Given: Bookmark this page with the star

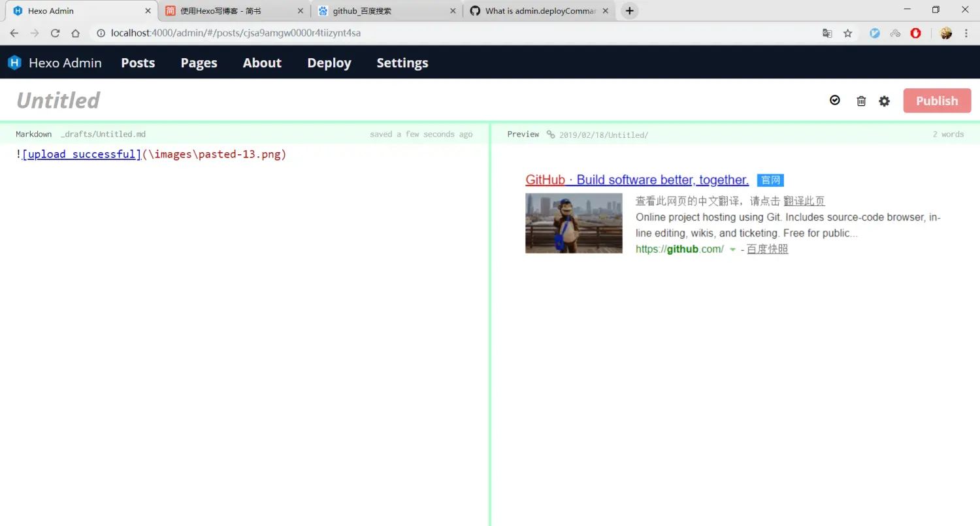Looking at the screenshot, I should [848, 33].
